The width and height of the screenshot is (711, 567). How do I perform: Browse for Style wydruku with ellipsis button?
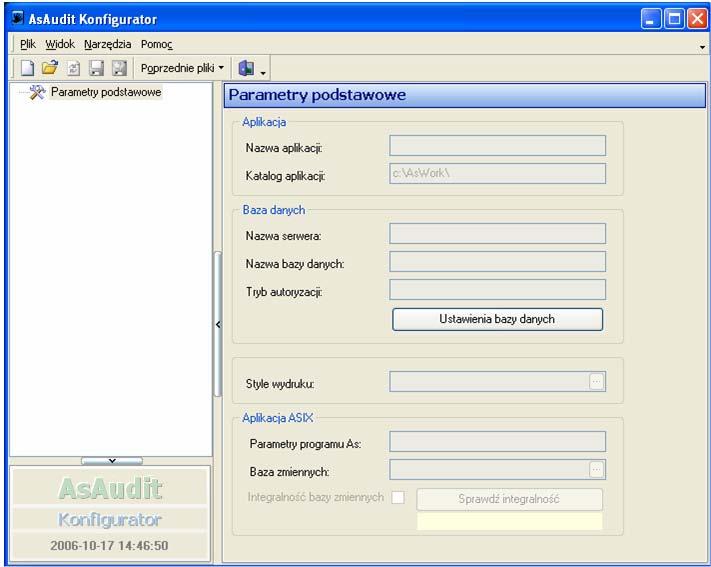[x=596, y=382]
